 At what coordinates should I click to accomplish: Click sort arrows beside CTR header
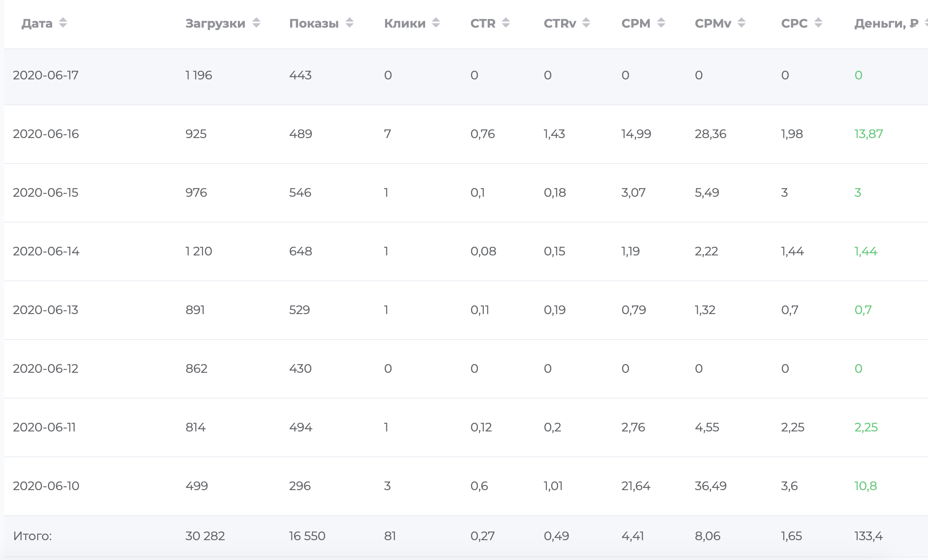506,23
